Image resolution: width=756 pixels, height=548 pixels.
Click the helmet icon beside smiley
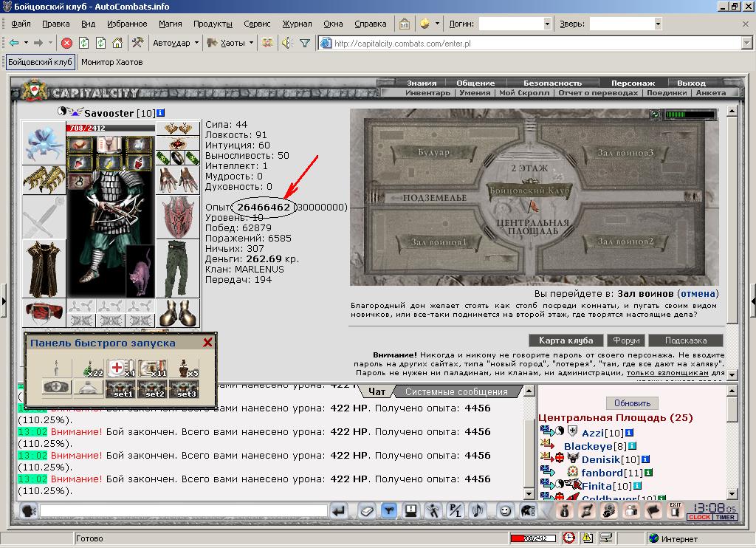[528, 511]
